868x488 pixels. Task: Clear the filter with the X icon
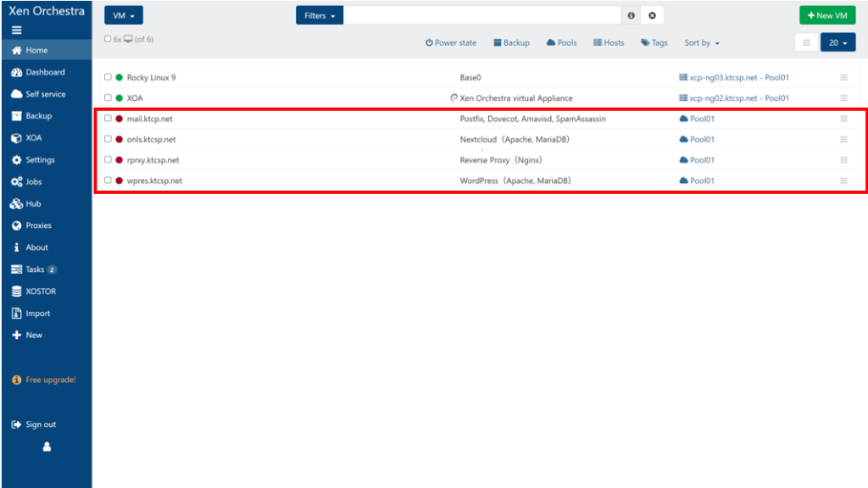652,15
